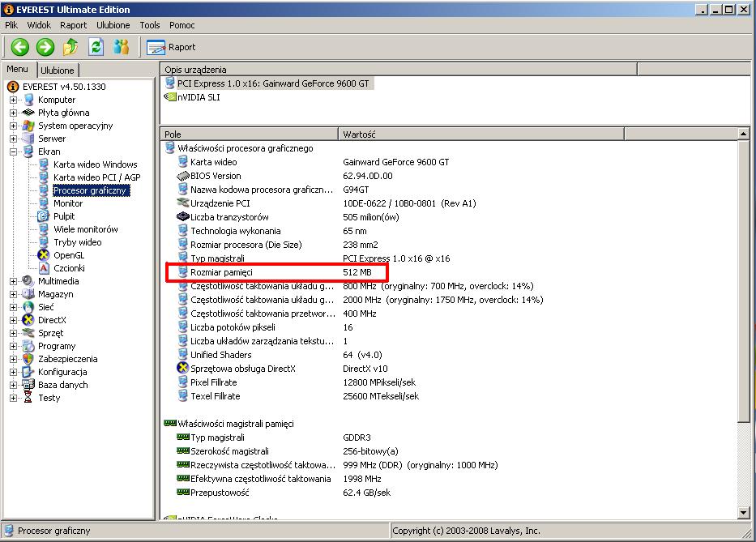This screenshot has width=756, height=542.
Task: Click the Testy hourglass icon
Action: (x=28, y=398)
